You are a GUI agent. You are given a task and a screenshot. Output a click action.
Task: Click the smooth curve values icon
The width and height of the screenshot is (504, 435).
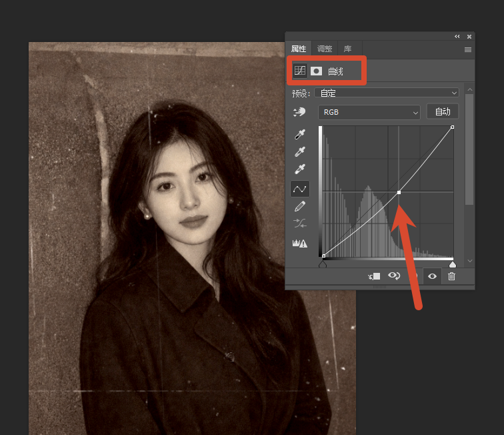click(x=299, y=224)
